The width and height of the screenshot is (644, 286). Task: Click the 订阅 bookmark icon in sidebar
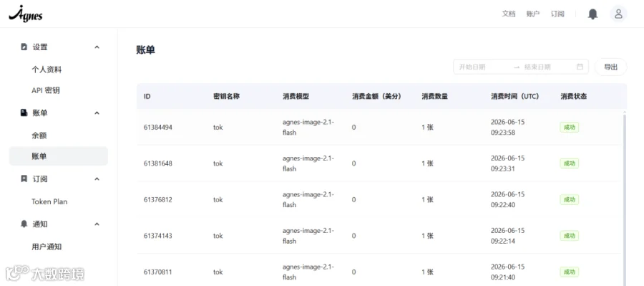point(24,178)
